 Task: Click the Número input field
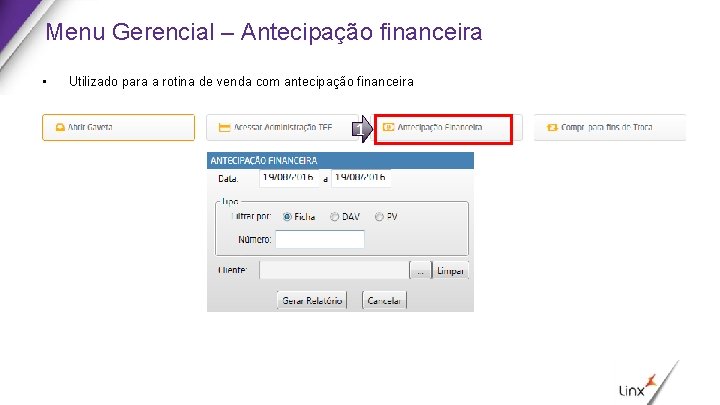coord(320,240)
